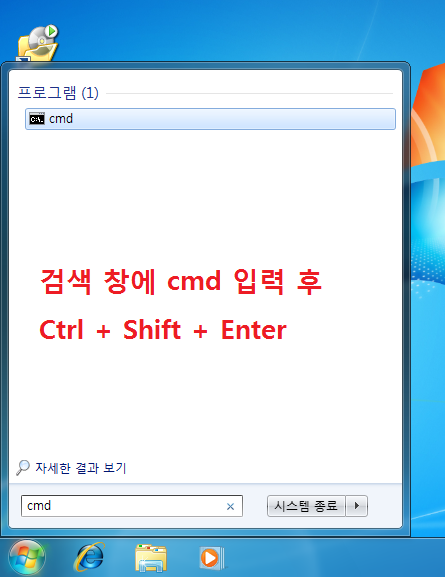This screenshot has height=577, width=445.
Task: Open the 자세한 결과 보기 link
Action: coord(81,468)
